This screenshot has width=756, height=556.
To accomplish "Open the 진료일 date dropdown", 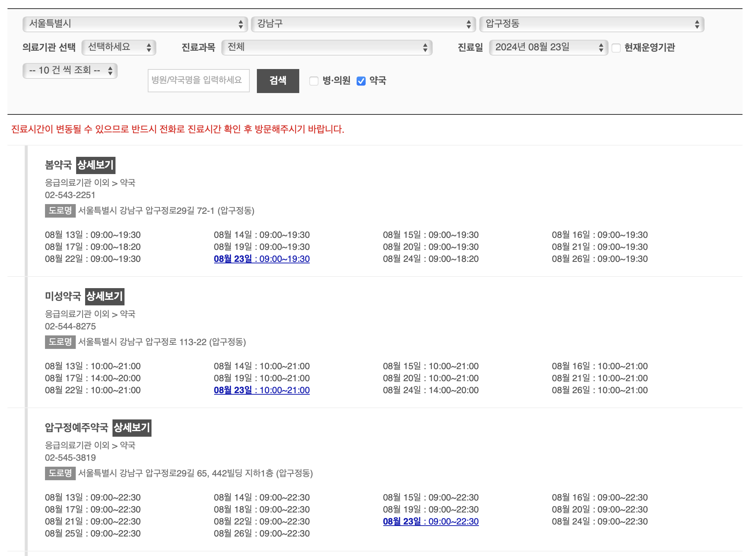I will coord(548,47).
